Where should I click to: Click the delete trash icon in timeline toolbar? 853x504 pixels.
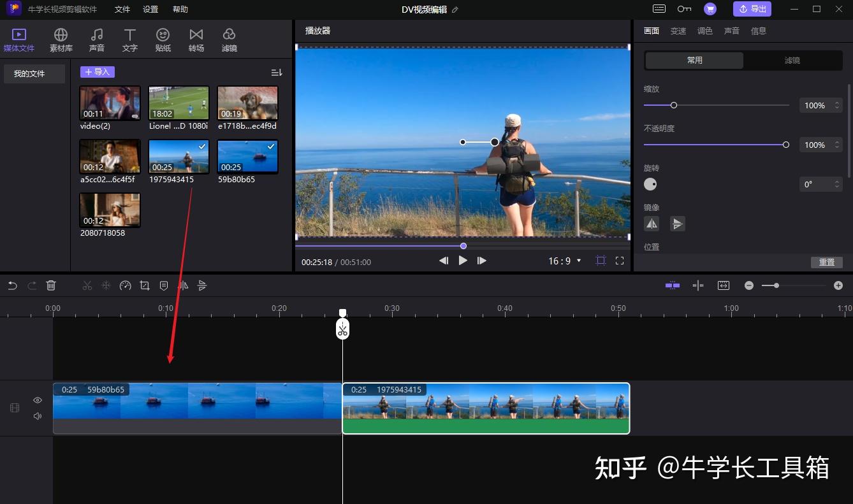tap(51, 286)
